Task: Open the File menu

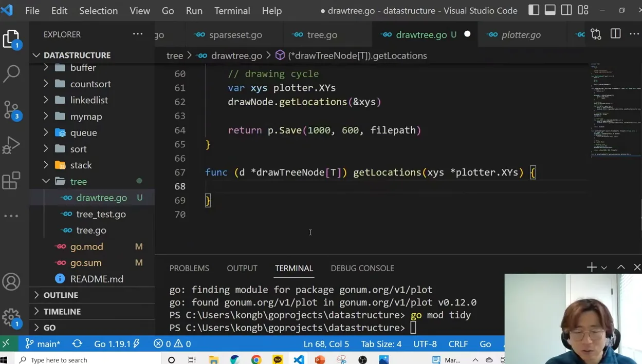Action: click(x=32, y=10)
